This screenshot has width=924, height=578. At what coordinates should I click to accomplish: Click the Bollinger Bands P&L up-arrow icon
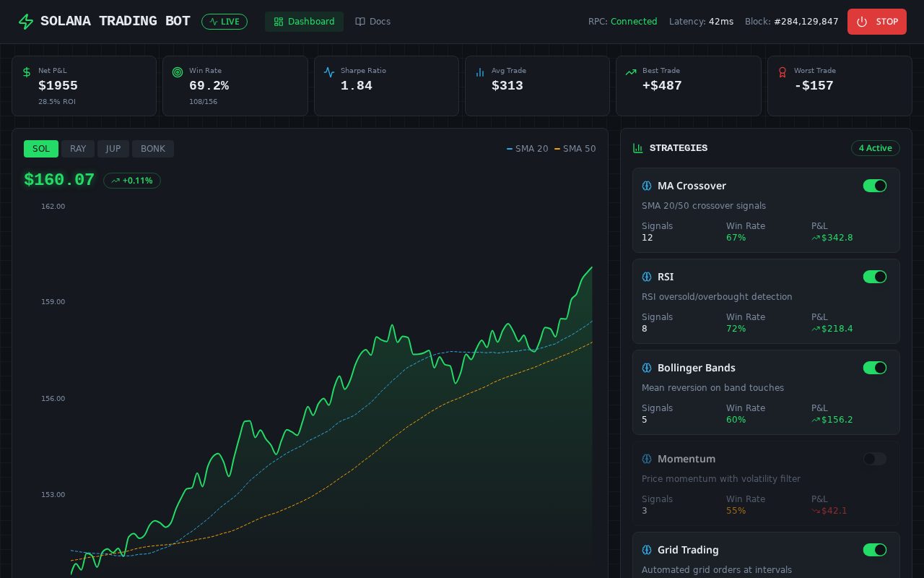click(816, 420)
